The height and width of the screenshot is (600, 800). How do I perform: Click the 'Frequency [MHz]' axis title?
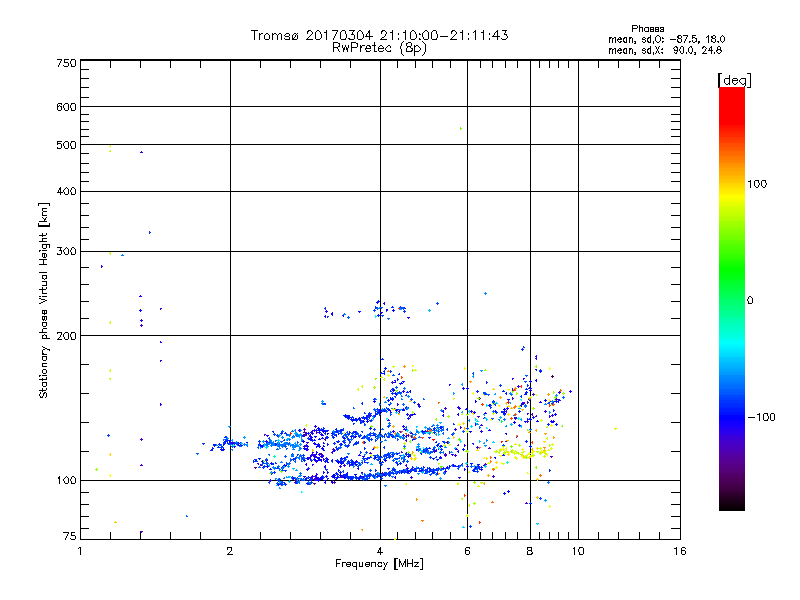pos(379,564)
